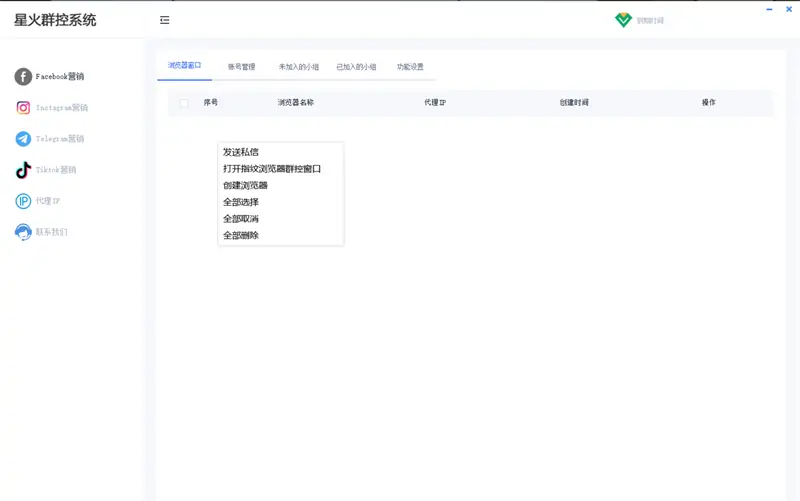This screenshot has width=800, height=501.
Task: Click the green diamond VIP badge icon
Action: (623, 20)
